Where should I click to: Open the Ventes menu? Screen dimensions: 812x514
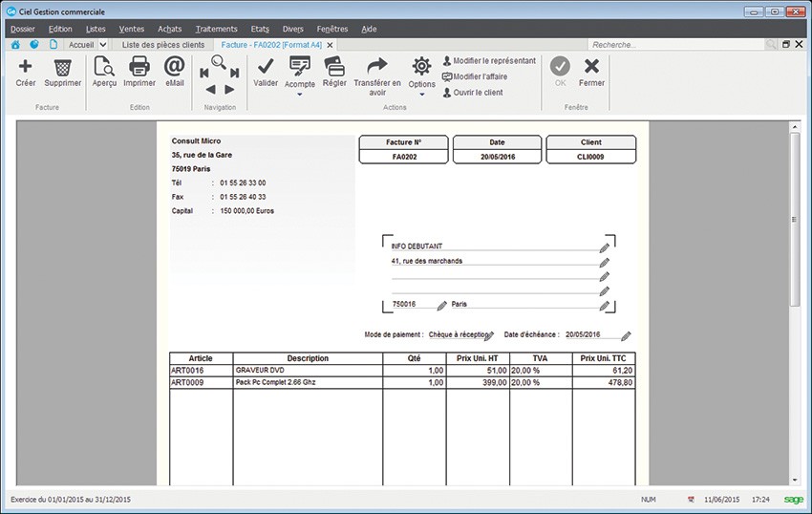pos(131,29)
